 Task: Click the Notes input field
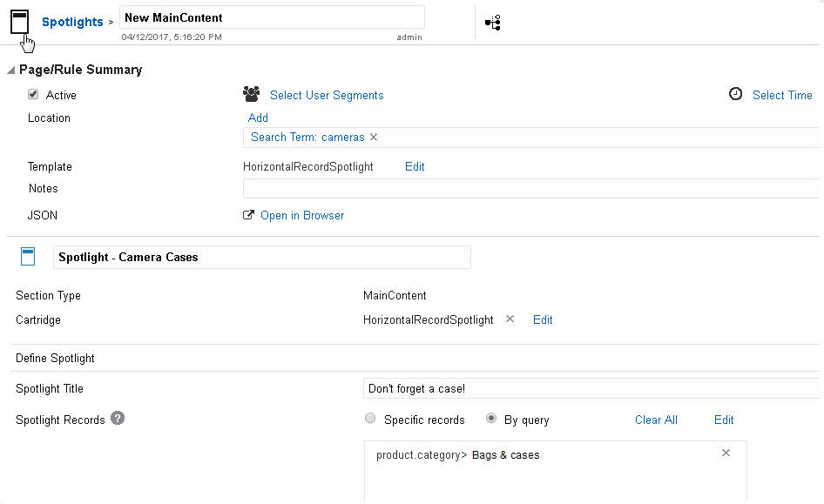click(531, 189)
